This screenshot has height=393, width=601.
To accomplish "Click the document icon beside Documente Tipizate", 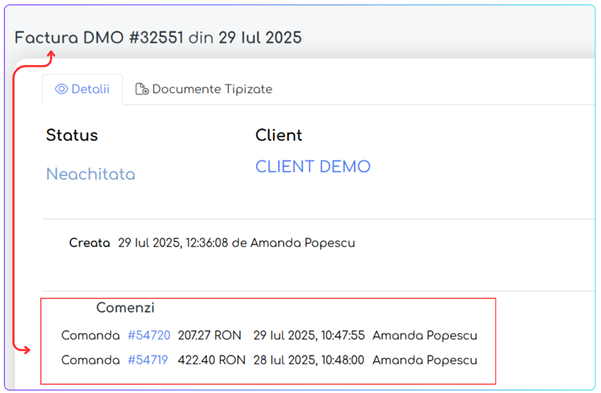I will pyautogui.click(x=142, y=89).
